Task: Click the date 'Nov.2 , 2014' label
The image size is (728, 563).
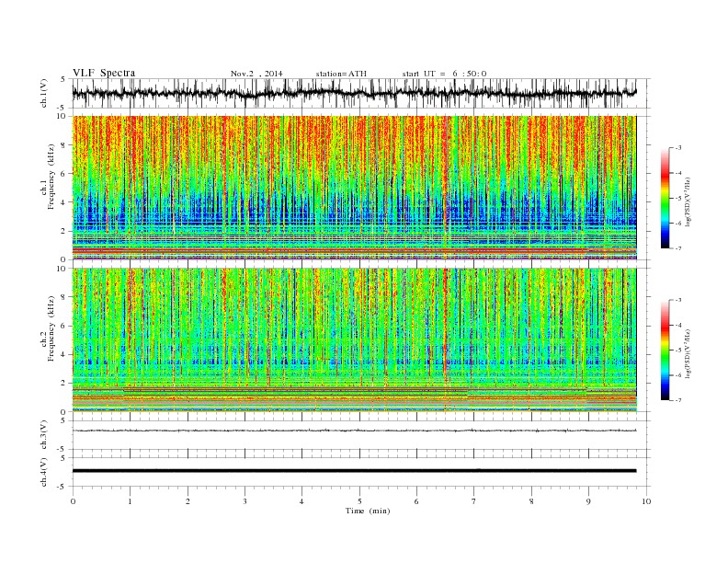Action: (x=256, y=74)
